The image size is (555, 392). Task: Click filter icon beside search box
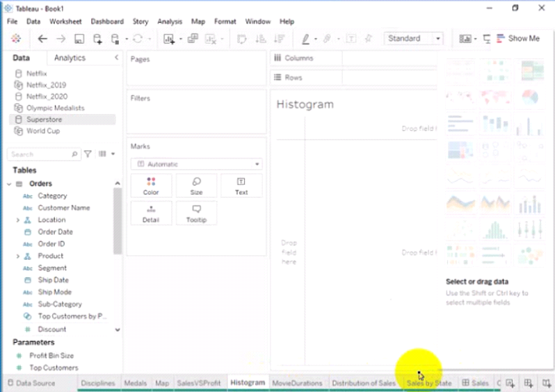[88, 154]
